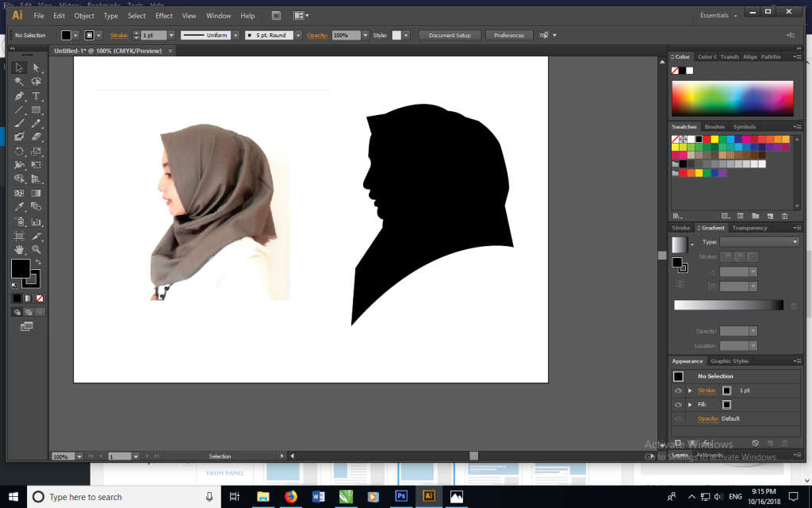Click the gradient slider bar
The height and width of the screenshot is (508, 812).
coord(729,306)
